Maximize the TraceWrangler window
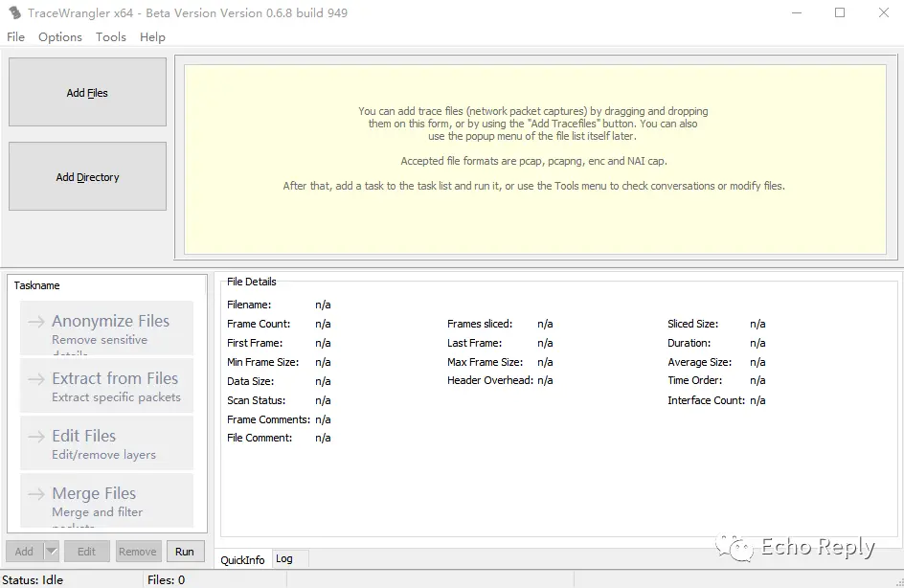The height and width of the screenshot is (588, 904). click(x=840, y=12)
